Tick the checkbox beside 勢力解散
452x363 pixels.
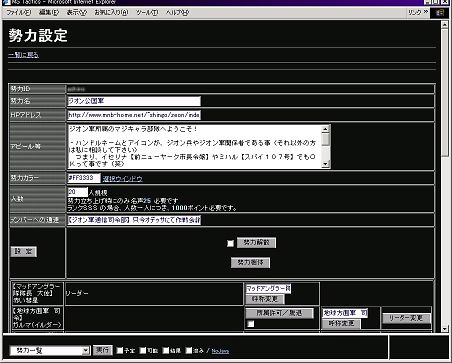(x=230, y=243)
